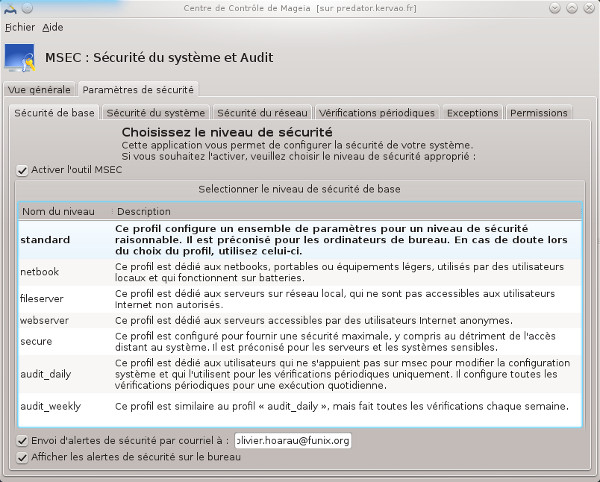Maximize the Mageia Control Center window
Screen dimensions: 600x482
click(572, 8)
